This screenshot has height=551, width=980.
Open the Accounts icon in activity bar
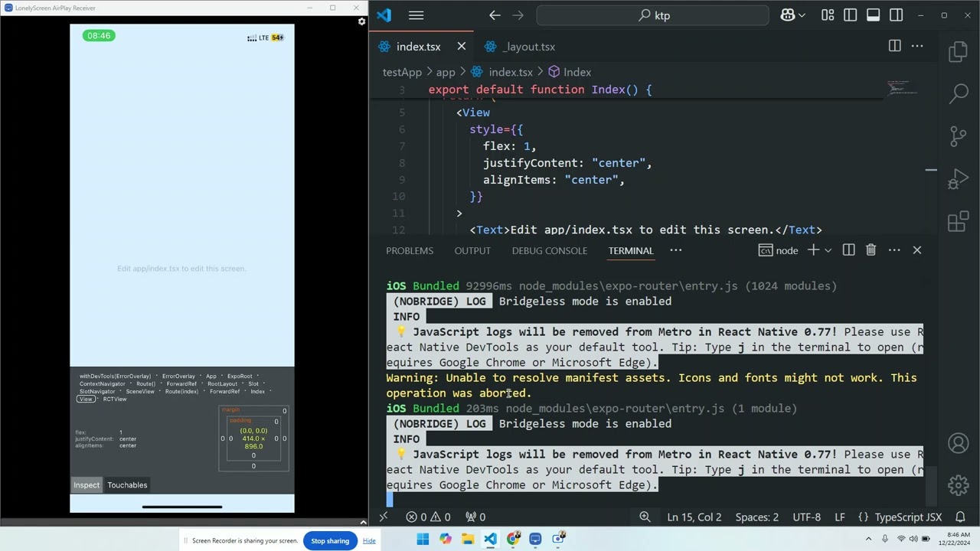tap(959, 443)
